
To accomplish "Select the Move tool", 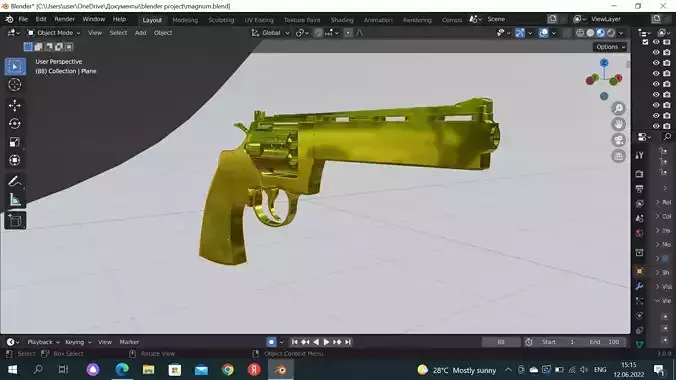I will tap(15, 106).
